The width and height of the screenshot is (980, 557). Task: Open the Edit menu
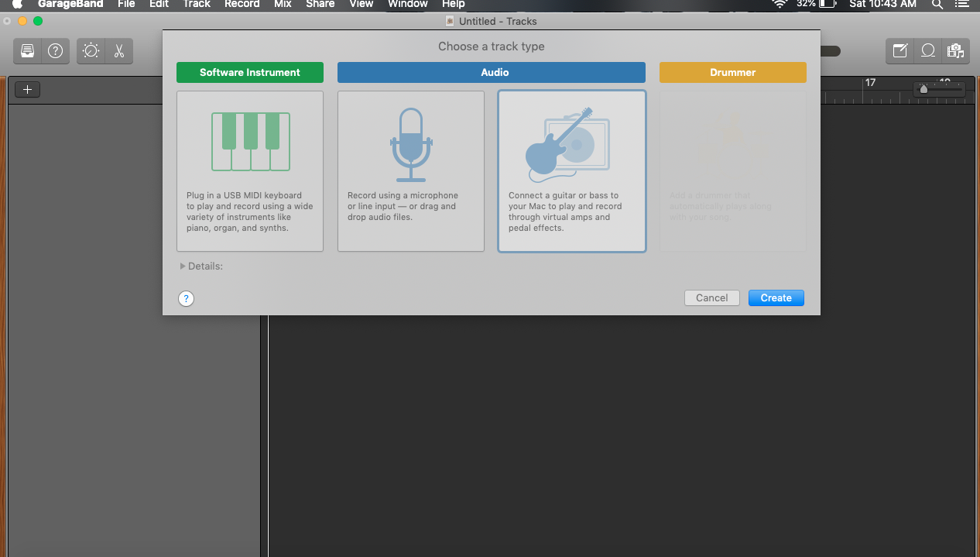[x=159, y=4]
